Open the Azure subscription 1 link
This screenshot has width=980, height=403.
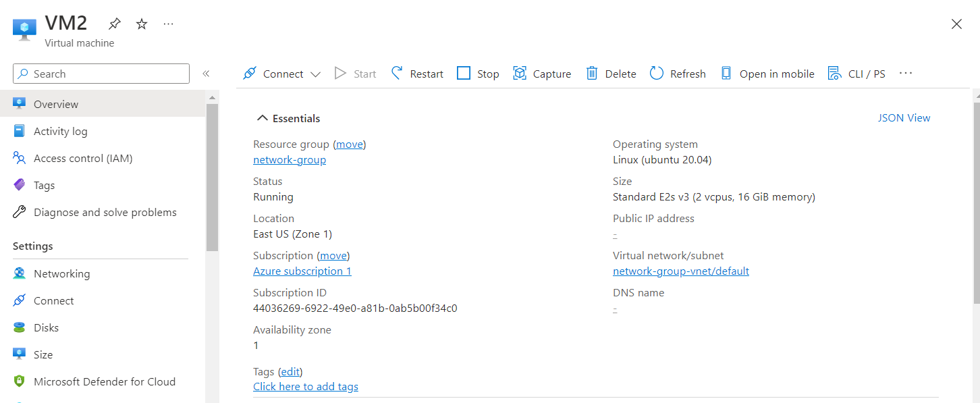click(x=302, y=271)
